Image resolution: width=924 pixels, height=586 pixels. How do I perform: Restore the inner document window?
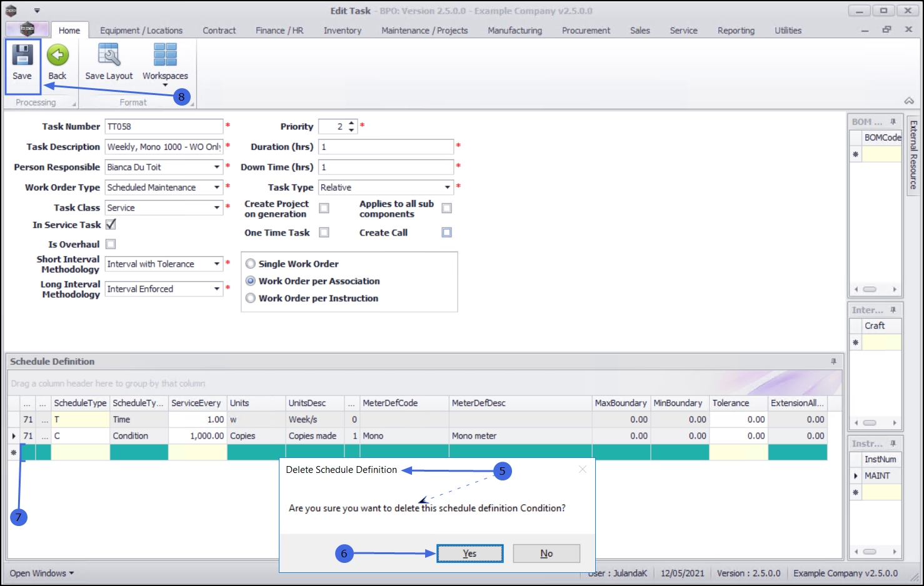(886, 29)
